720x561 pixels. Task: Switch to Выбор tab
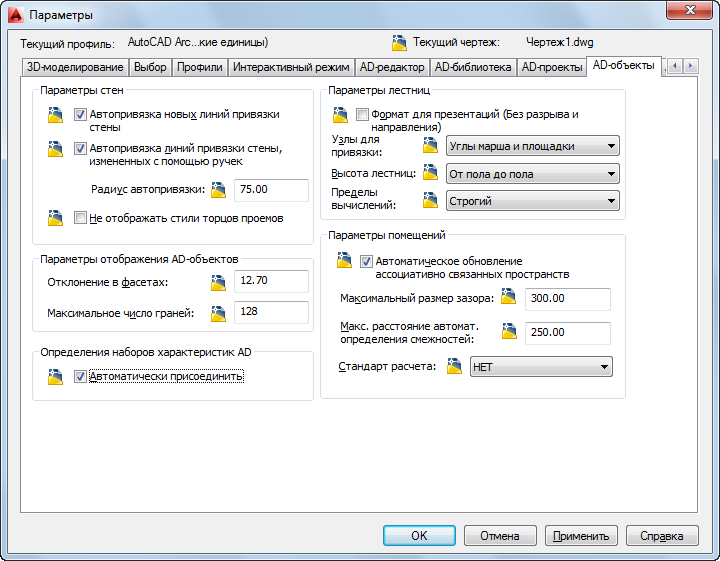[150, 67]
